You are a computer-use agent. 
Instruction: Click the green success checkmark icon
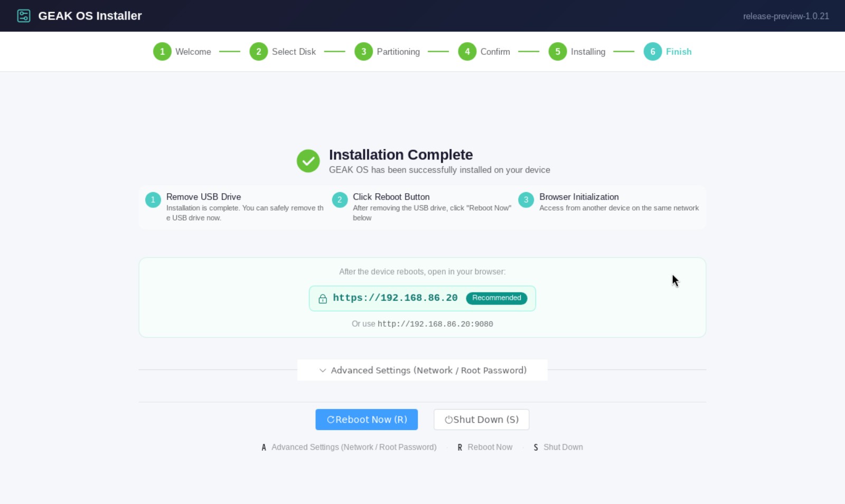pos(308,161)
